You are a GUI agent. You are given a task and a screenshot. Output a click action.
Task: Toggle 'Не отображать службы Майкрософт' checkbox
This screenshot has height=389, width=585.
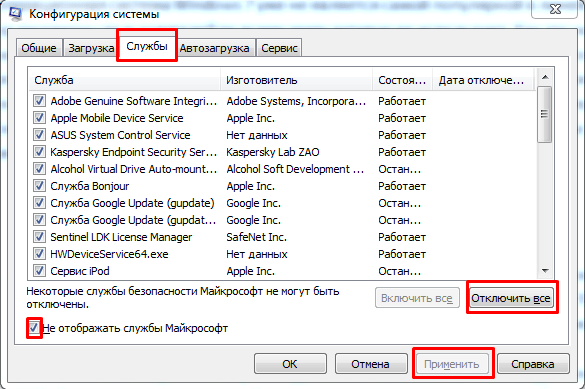[34, 328]
